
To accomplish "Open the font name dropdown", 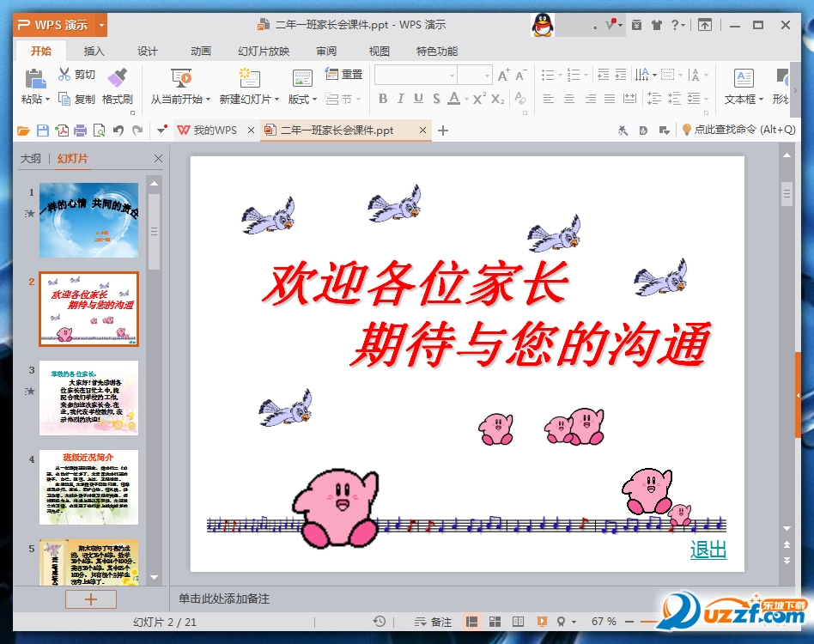I will click(452, 76).
